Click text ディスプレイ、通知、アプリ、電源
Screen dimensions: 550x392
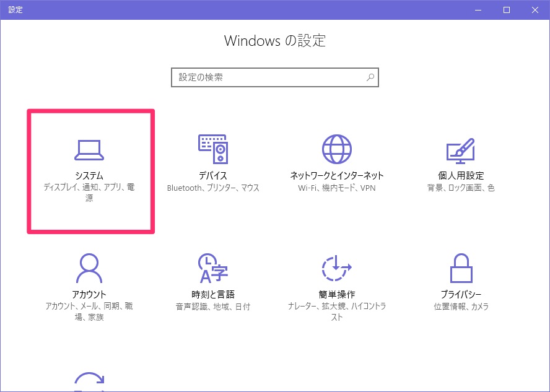(89, 193)
